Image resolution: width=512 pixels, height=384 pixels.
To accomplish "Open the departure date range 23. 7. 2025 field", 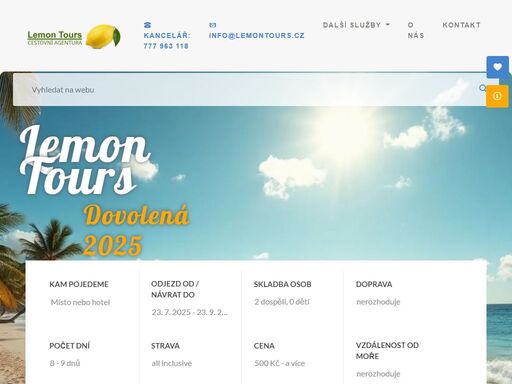I will [190, 312].
